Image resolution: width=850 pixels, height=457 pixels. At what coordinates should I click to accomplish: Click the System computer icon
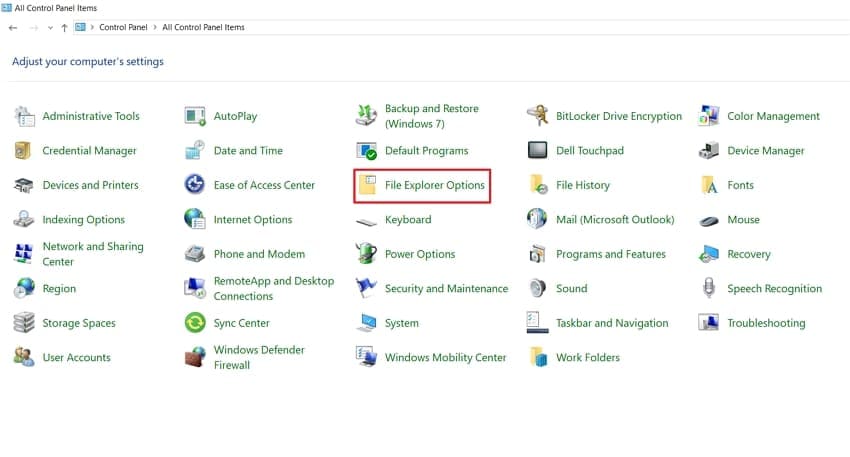(x=366, y=323)
